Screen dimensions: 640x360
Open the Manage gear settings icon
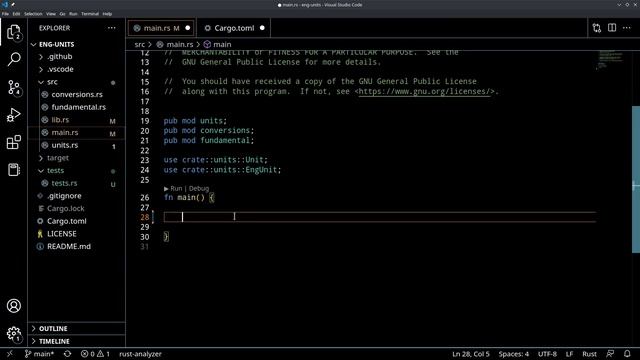14,334
